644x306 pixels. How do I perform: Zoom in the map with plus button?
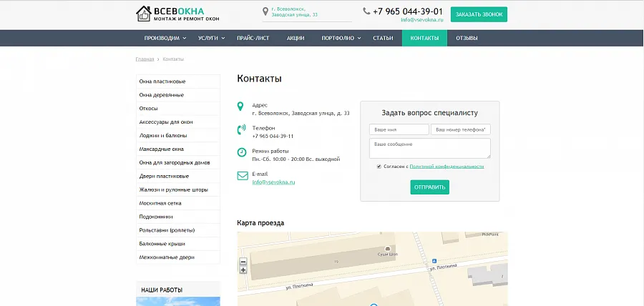point(243,270)
